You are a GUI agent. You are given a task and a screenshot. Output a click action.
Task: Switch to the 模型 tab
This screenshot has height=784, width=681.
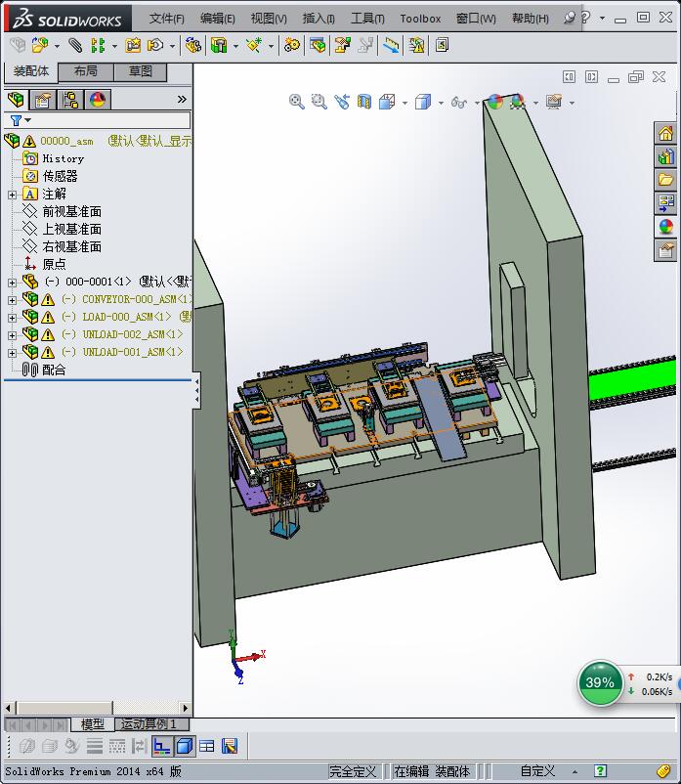93,724
